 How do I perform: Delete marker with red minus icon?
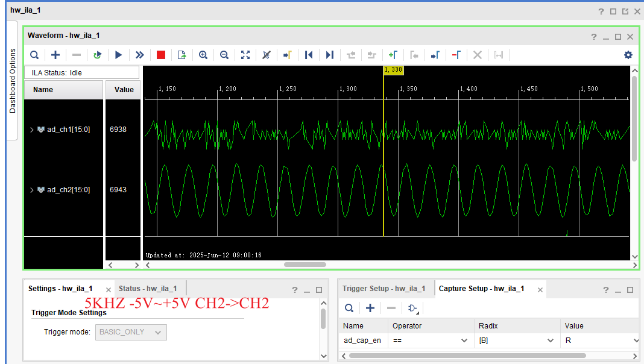point(456,55)
